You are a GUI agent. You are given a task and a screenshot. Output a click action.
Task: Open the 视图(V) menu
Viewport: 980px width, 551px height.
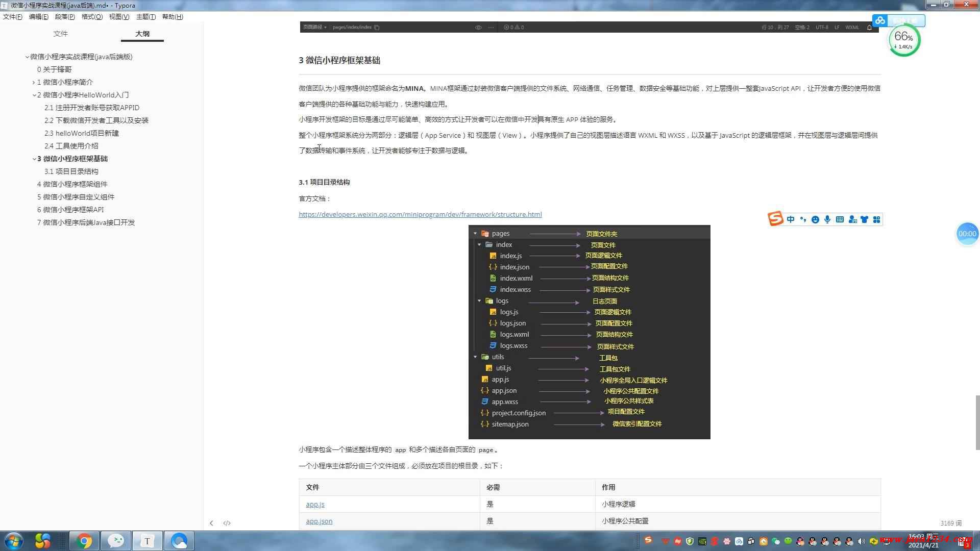(x=119, y=17)
